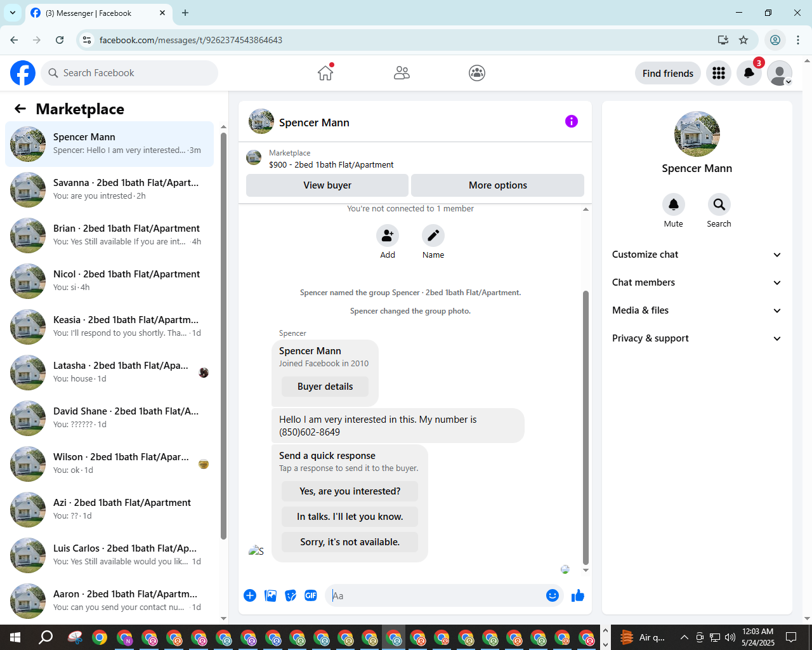Open the account profile menu

pyautogui.click(x=780, y=74)
